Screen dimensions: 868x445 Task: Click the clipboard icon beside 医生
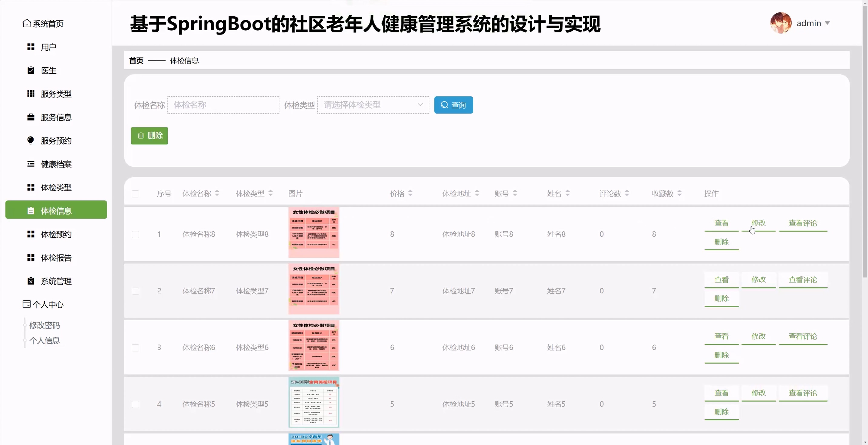(31, 70)
